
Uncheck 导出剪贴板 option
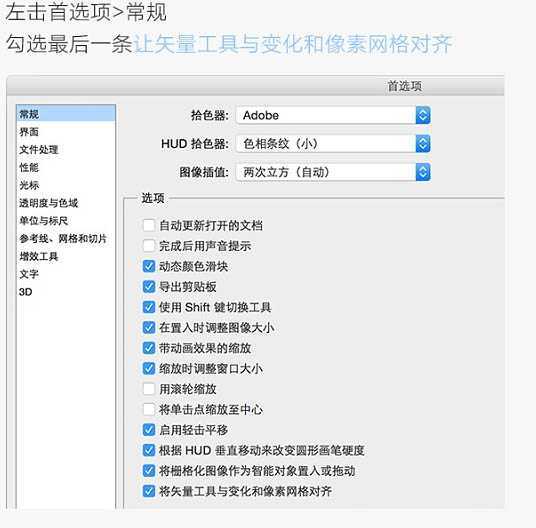tap(149, 286)
